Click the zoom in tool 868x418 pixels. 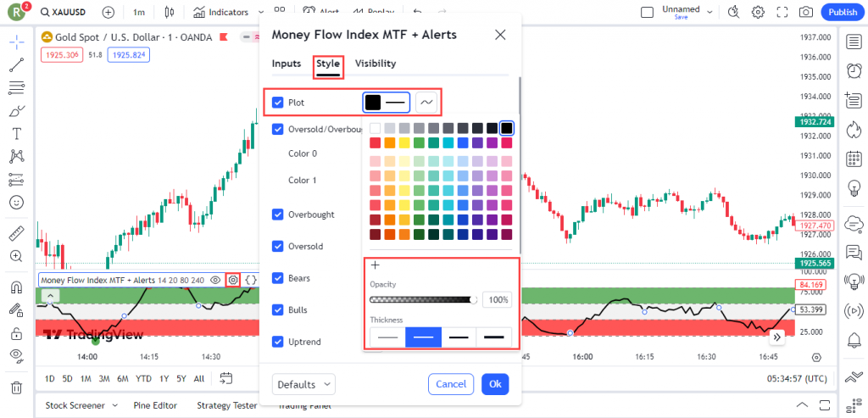tap(17, 256)
